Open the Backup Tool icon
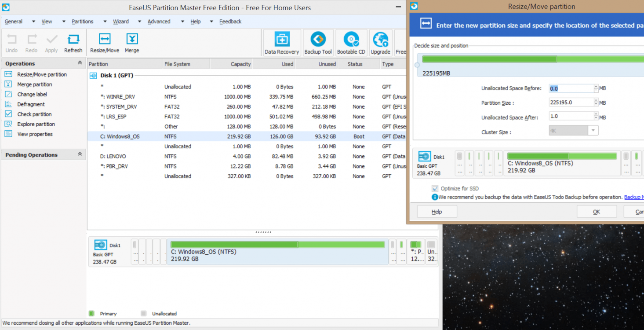Viewport: 644px width, 330px height. pos(318,43)
